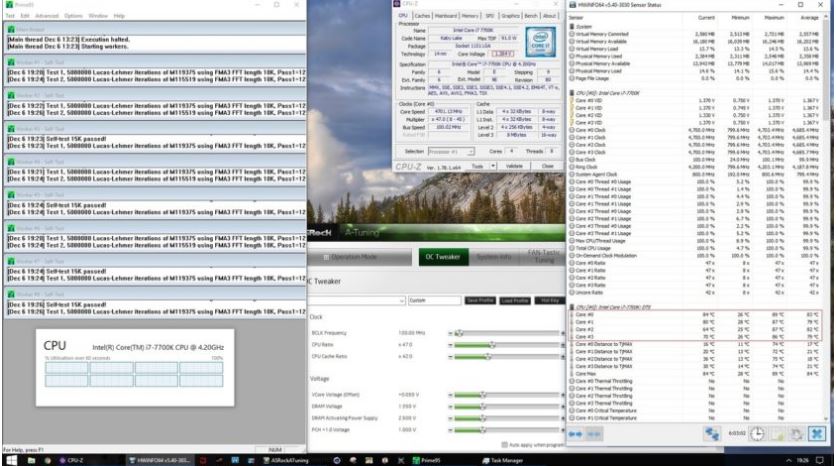The image size is (836, 466).
Task: Switch to the SPD tab in CPU-Z
Action: tap(489, 16)
